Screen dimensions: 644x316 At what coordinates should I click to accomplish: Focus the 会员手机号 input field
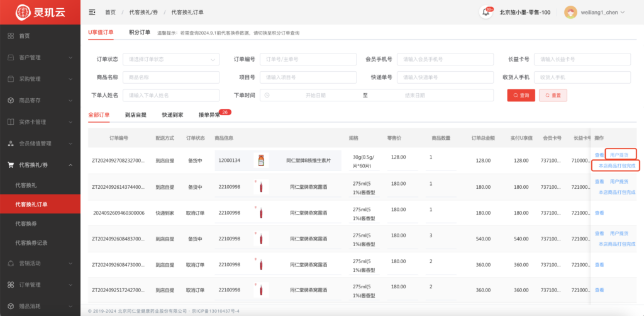click(x=445, y=60)
